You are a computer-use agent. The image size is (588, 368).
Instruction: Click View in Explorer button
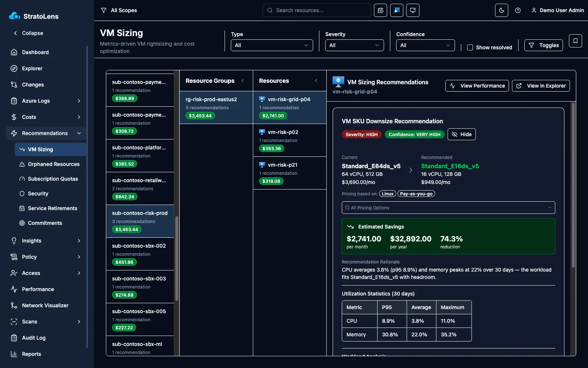coord(541,86)
